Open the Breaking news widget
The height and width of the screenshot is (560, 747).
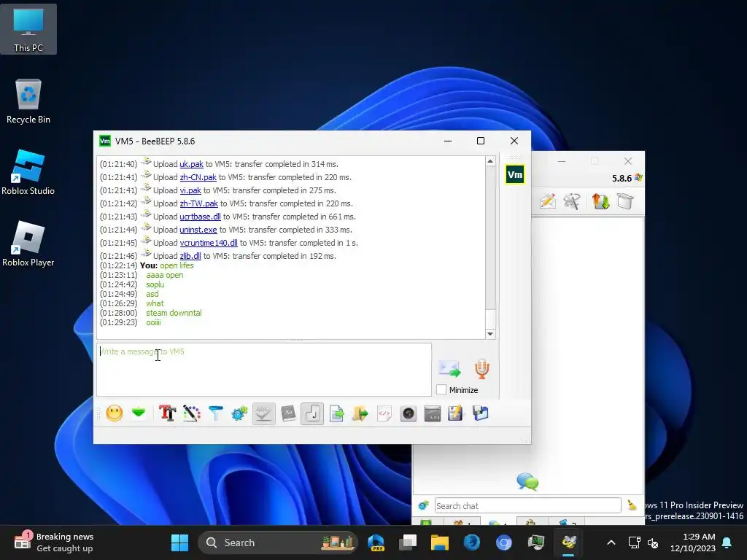pos(54,542)
